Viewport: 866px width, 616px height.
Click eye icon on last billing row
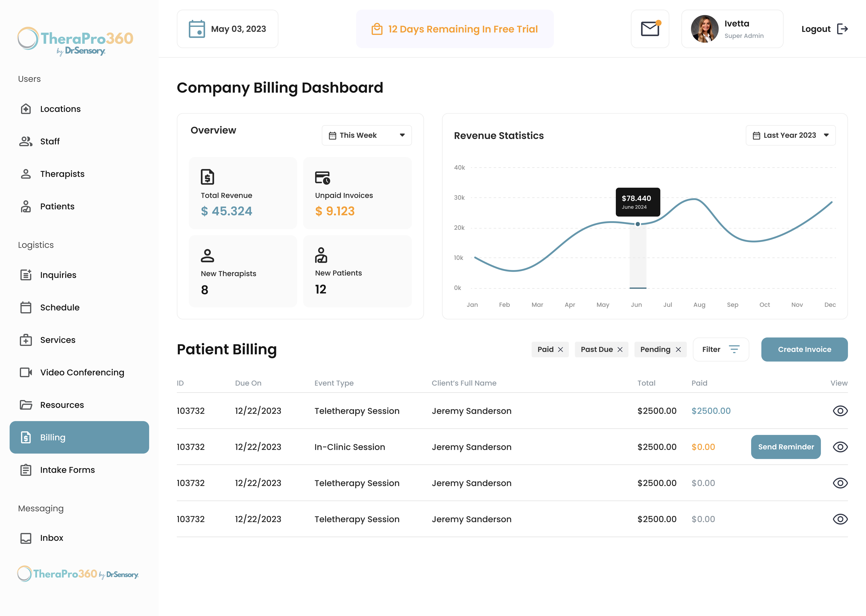(x=840, y=519)
